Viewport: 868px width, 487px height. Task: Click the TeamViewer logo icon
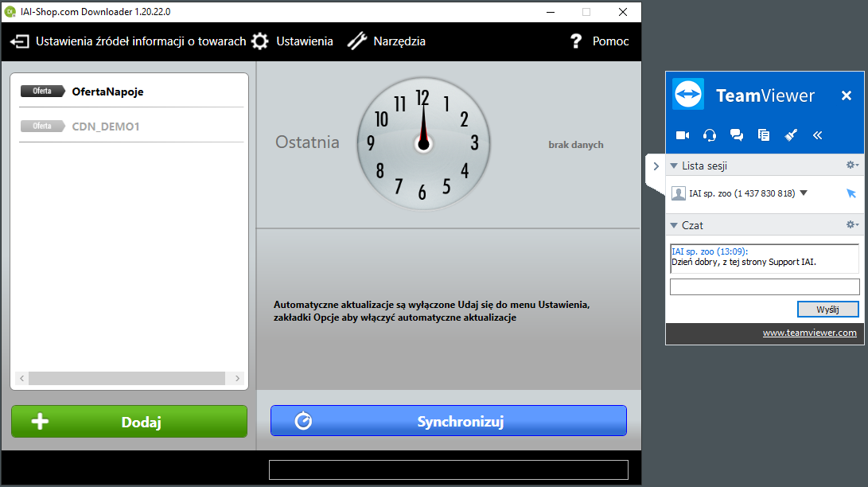pos(688,95)
